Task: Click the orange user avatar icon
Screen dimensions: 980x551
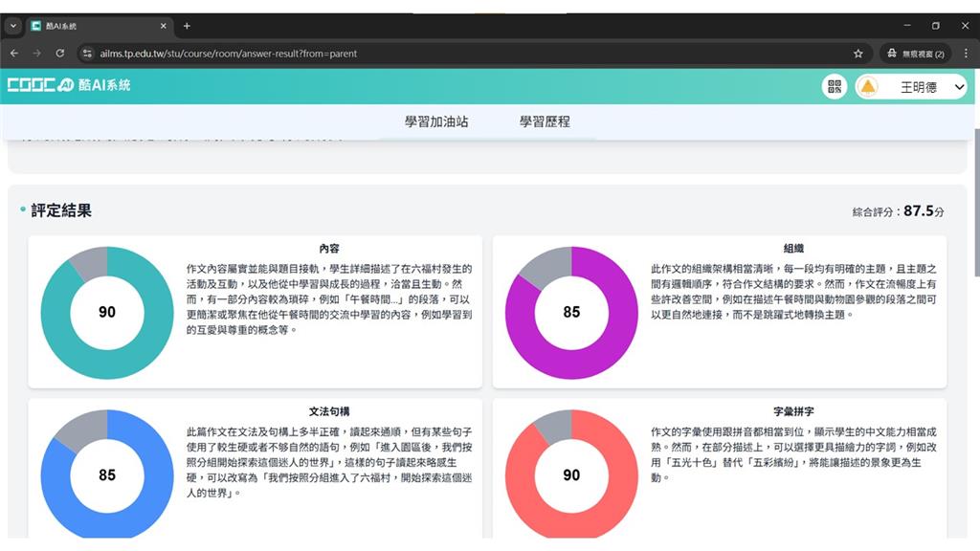Action: coord(869,86)
